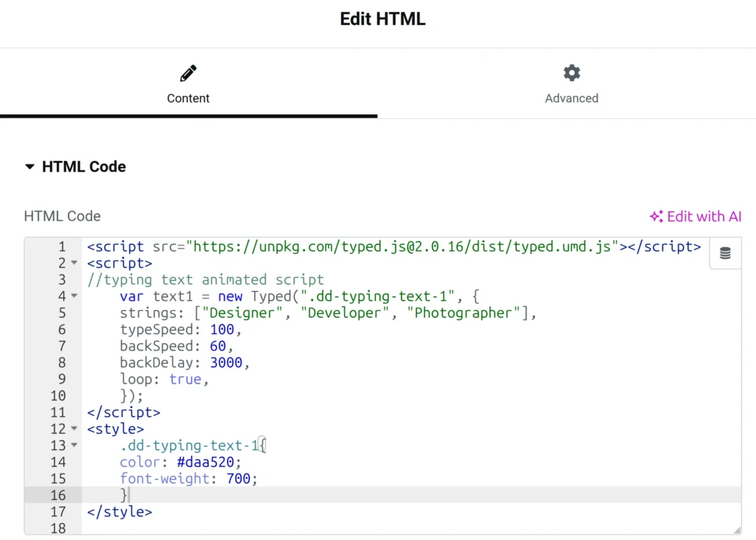Fold the style block at line 12
This screenshot has width=756, height=540.
[75, 428]
